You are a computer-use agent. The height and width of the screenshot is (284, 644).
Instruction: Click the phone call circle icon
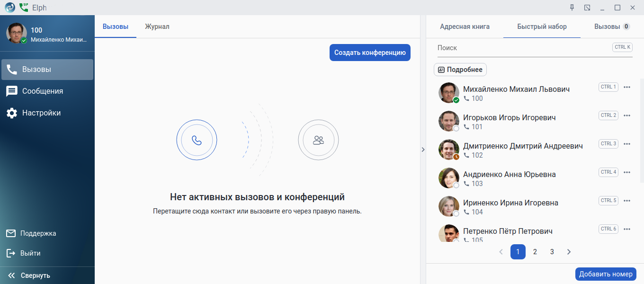pos(197,140)
